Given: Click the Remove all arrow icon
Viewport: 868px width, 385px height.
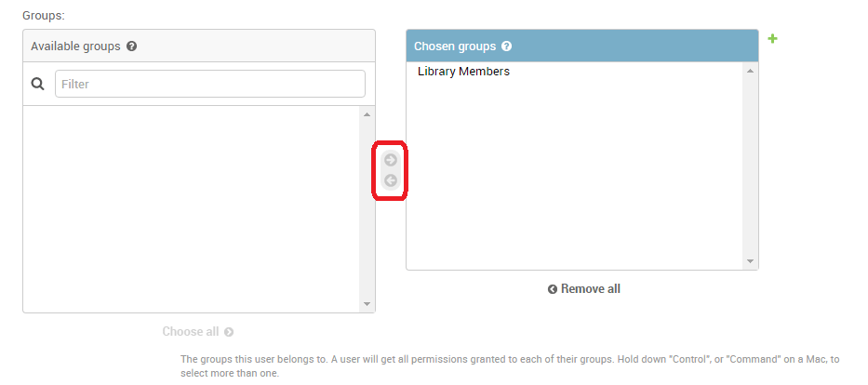Looking at the screenshot, I should pyautogui.click(x=553, y=289).
